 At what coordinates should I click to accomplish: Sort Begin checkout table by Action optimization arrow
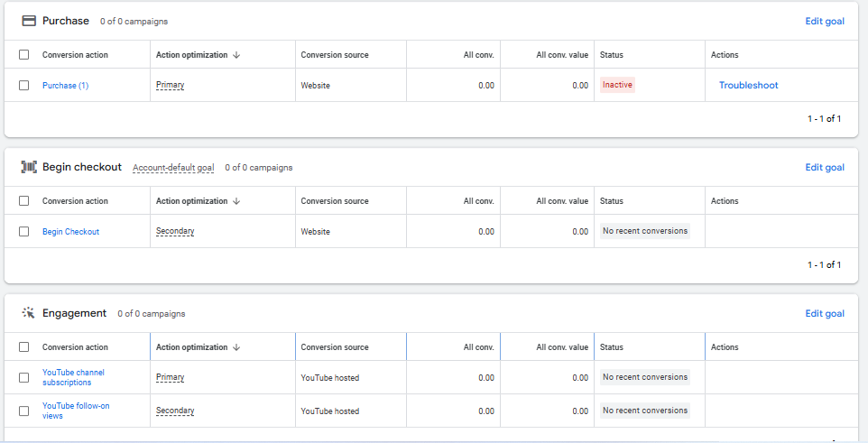pyautogui.click(x=236, y=201)
